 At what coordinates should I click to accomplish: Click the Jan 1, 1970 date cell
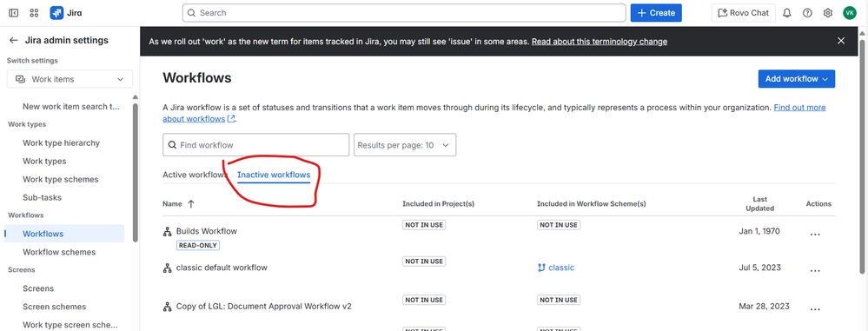(x=759, y=231)
